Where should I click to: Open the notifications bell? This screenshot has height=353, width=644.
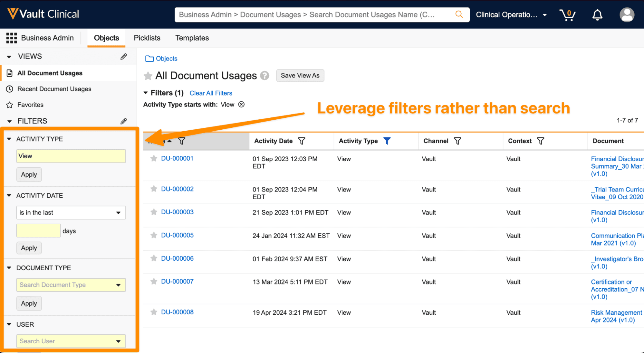597,15
